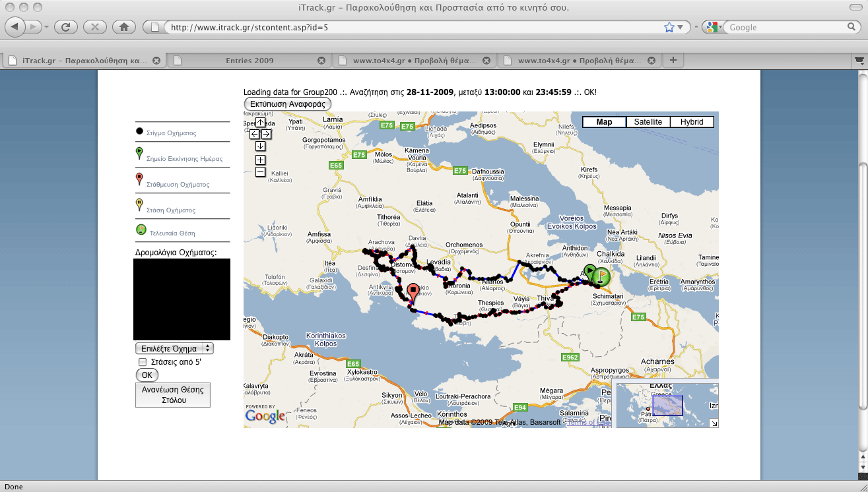Open 'Τελευταία Θέση' legend link
This screenshot has height=492, width=868.
[x=172, y=233]
